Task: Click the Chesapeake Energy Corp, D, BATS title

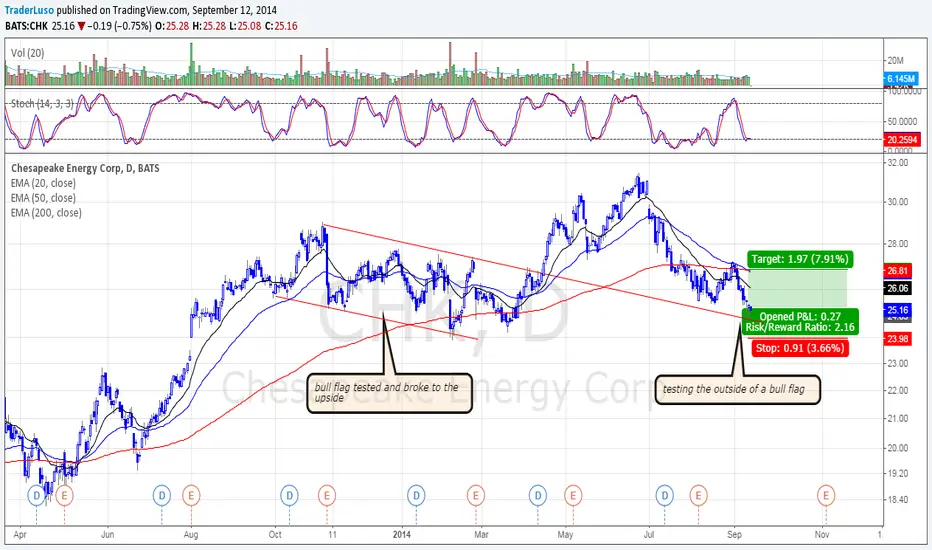Action: coord(85,168)
